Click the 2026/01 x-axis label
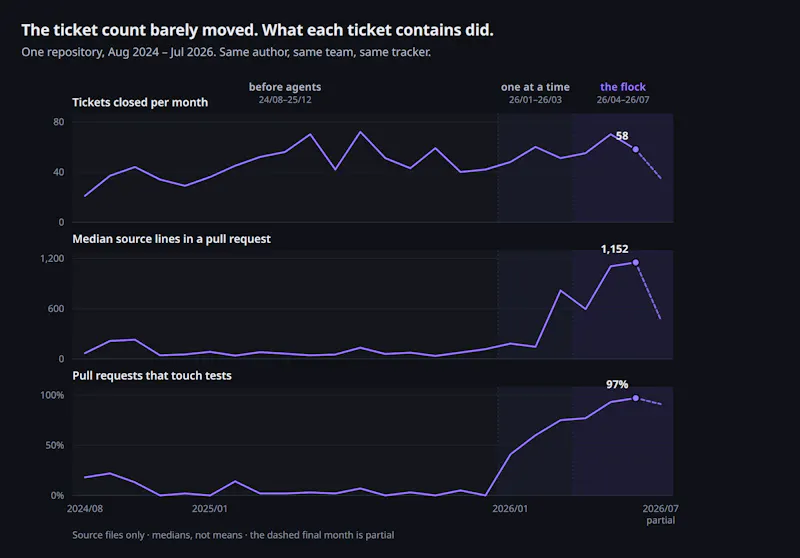The height and width of the screenshot is (558, 800). [510, 509]
